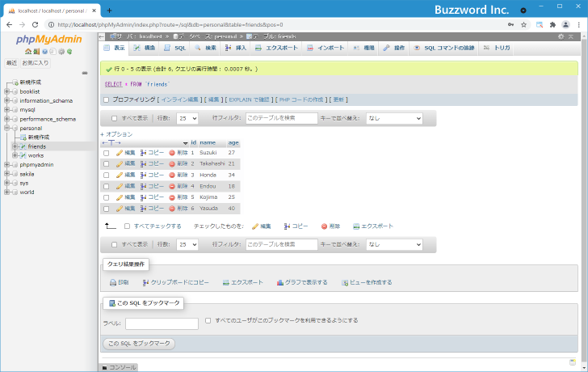Click browser reload button
This screenshot has width=588, height=372.
[35, 25]
